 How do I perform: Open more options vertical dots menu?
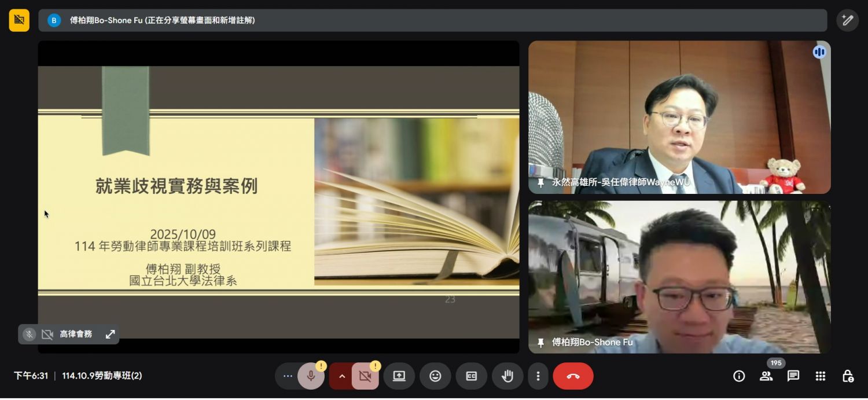coord(538,376)
